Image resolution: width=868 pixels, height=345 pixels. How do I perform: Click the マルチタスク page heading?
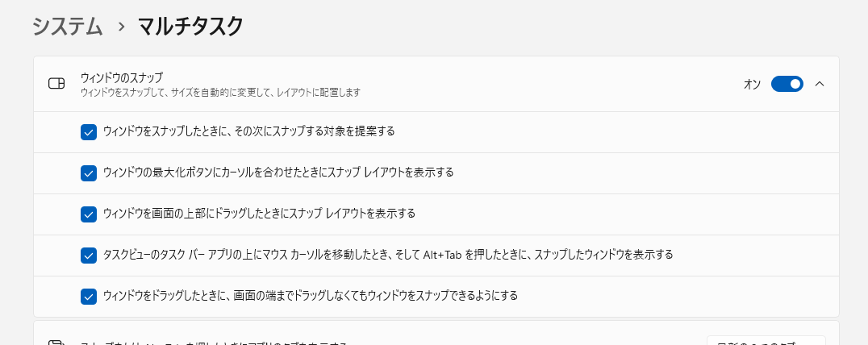pyautogui.click(x=190, y=27)
